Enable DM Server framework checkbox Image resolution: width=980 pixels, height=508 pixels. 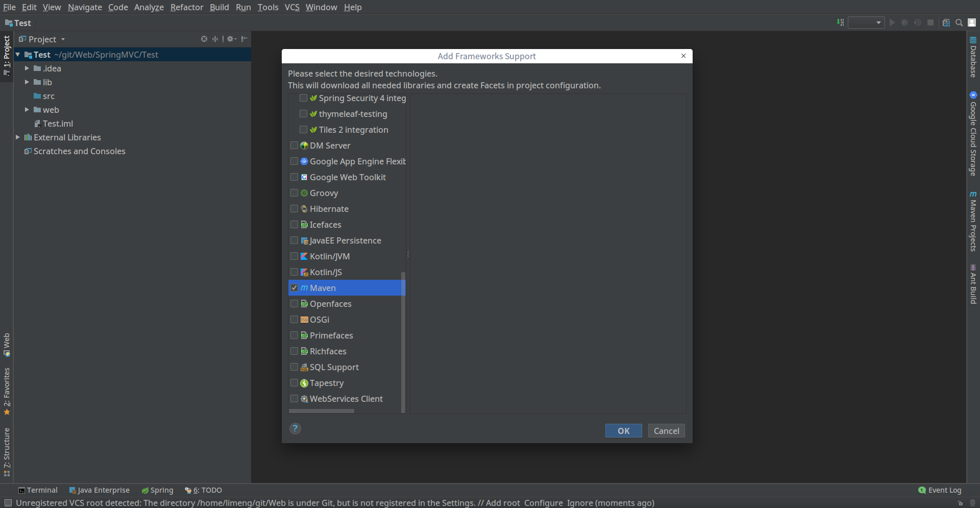[x=294, y=145]
